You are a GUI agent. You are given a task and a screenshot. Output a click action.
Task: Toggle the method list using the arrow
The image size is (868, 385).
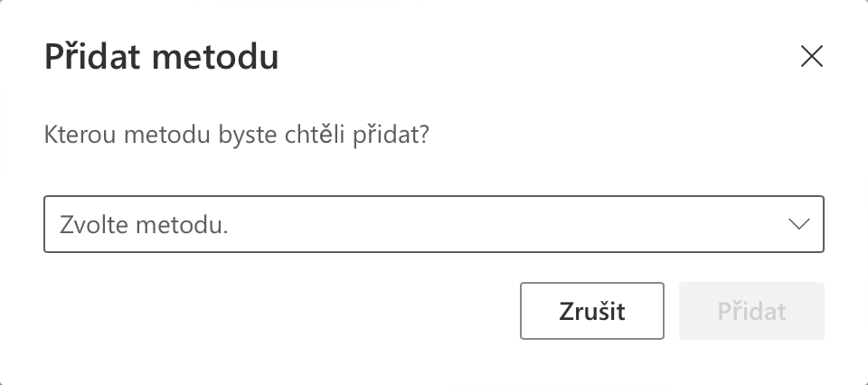[x=798, y=224]
